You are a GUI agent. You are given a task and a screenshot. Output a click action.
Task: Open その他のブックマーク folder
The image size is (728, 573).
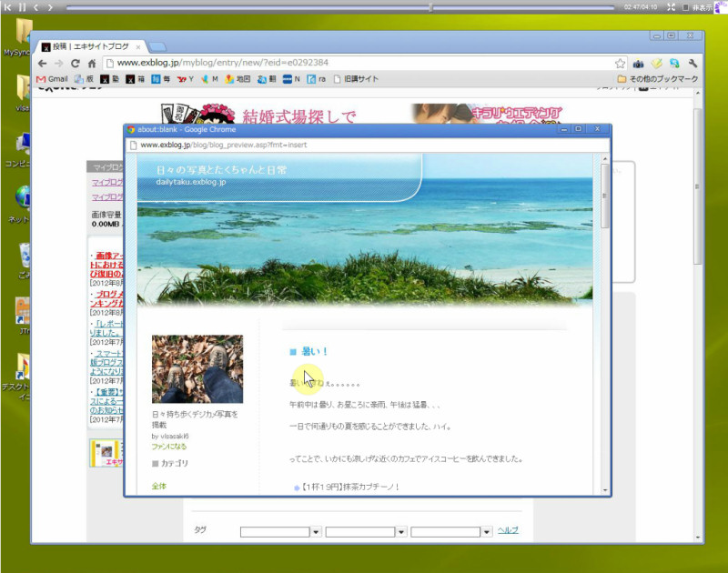coord(658,79)
